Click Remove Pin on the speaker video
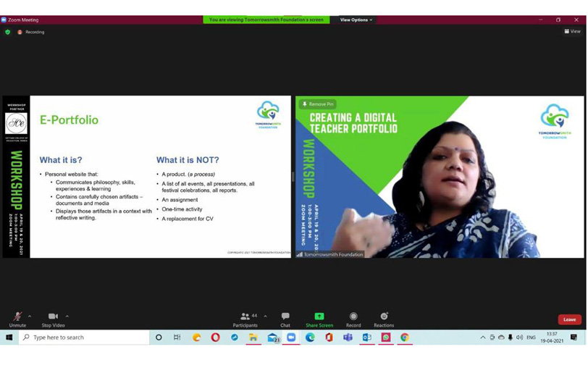 coord(318,104)
